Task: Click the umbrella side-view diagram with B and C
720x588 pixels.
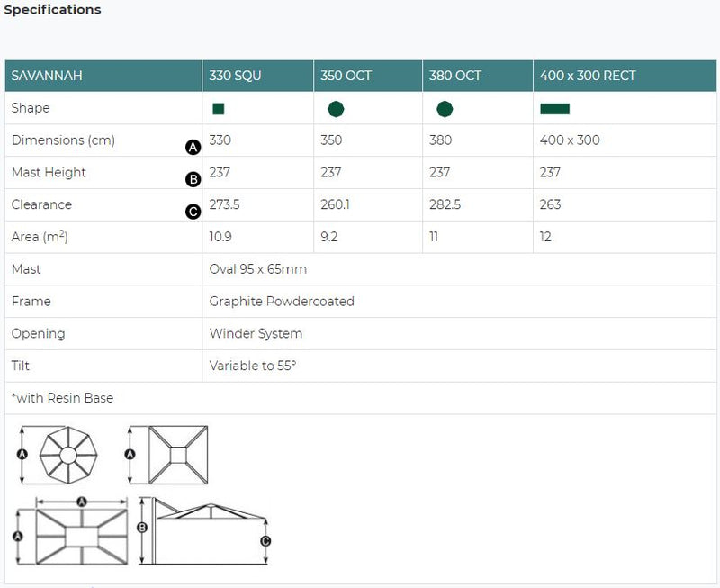Action: pos(203,531)
